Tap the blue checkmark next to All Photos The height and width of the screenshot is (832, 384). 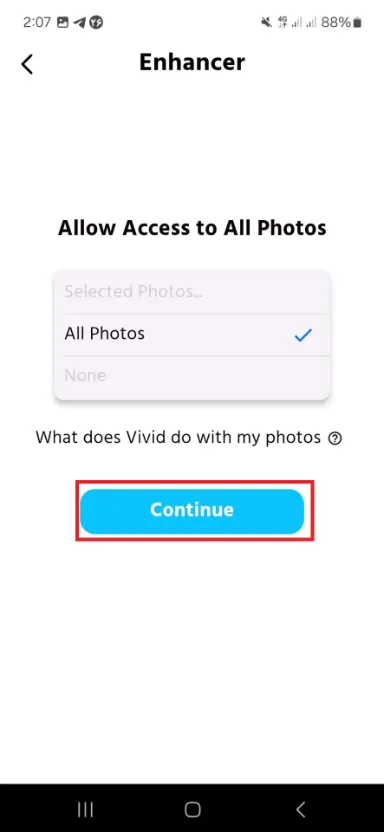[x=303, y=335]
